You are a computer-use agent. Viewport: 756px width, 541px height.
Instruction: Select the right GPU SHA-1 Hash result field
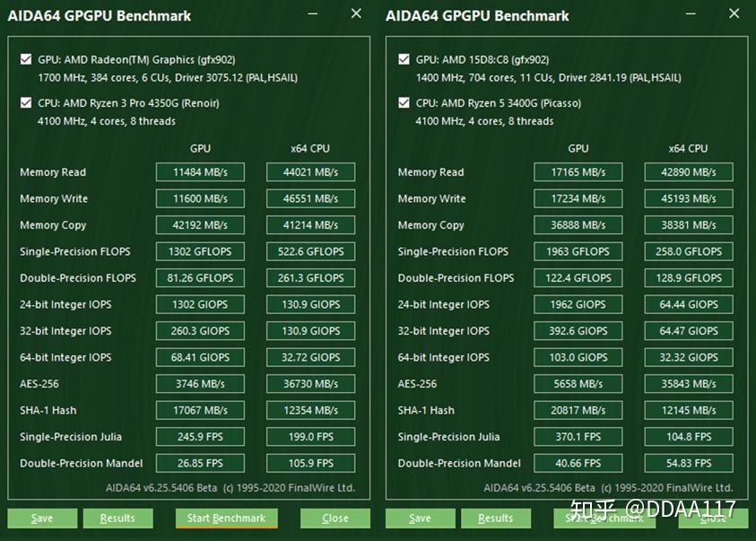click(578, 410)
